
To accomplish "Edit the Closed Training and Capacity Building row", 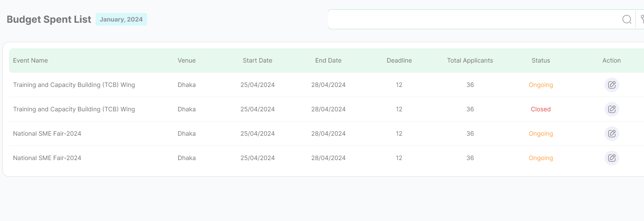I will 611,109.
